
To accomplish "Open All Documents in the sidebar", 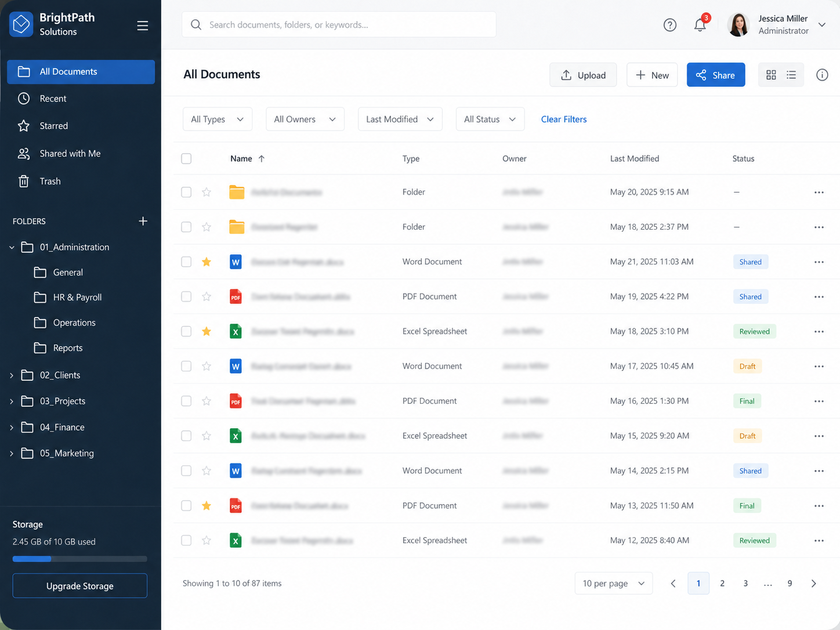I will pos(81,72).
